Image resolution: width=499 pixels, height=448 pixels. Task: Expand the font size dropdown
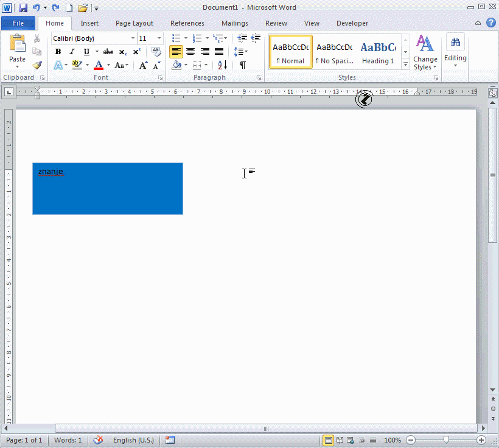159,38
